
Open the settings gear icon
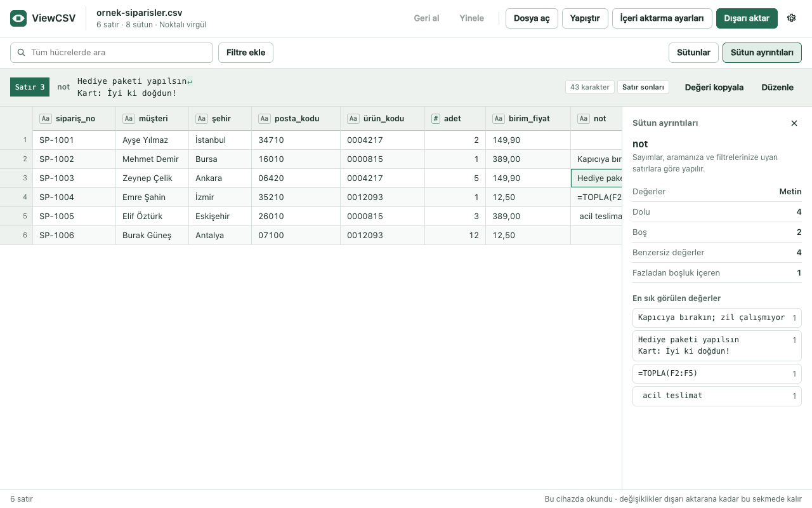(x=791, y=18)
